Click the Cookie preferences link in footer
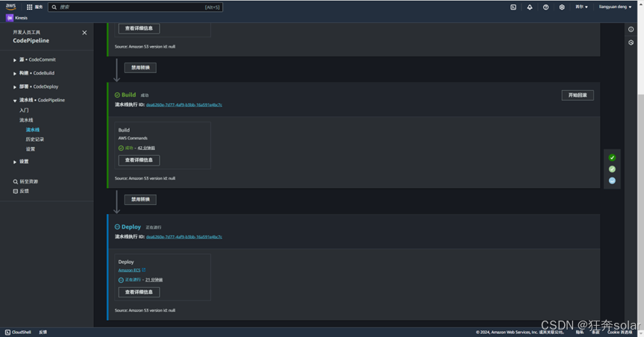This screenshot has height=337, width=644. (x=619, y=332)
